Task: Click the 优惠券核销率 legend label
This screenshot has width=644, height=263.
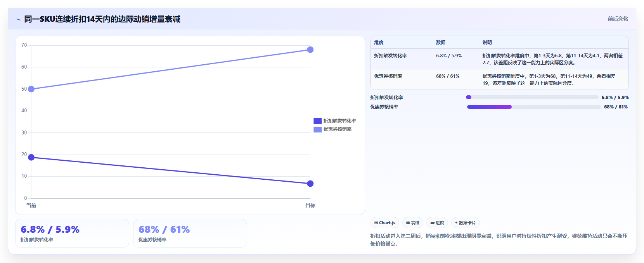Action: 338,129
